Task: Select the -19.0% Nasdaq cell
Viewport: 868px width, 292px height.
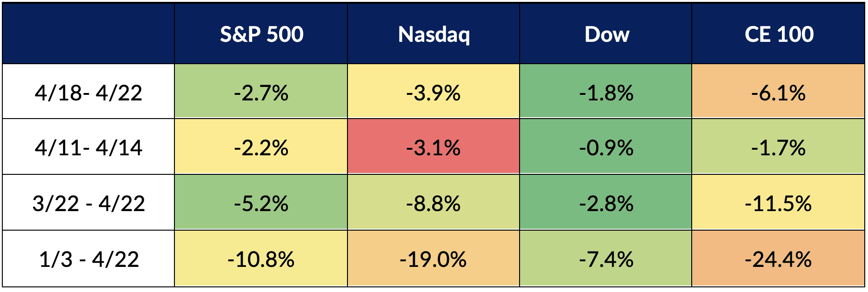Action: (434, 259)
